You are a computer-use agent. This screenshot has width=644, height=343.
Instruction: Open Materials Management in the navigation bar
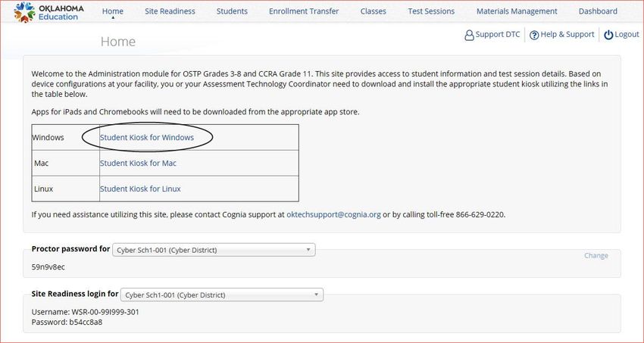(x=517, y=11)
